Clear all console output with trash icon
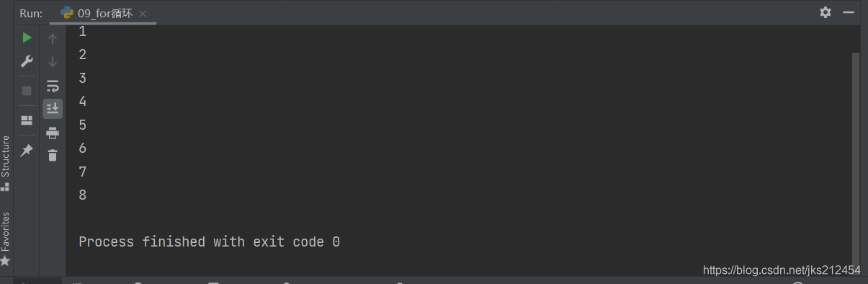This screenshot has height=284, width=868. pyautogui.click(x=53, y=155)
